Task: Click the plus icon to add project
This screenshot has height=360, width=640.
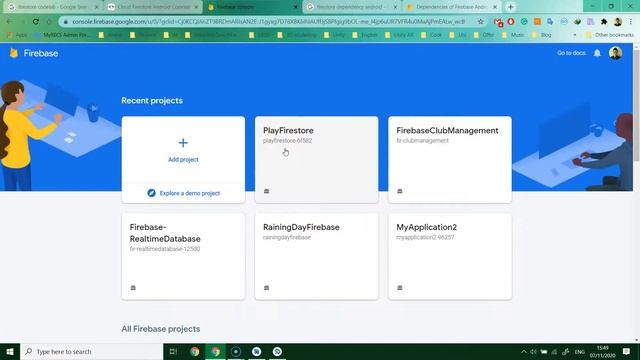Action: point(183,142)
